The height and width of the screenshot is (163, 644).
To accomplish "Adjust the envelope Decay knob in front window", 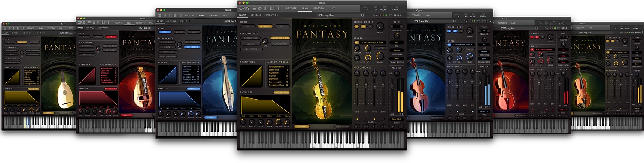I will pos(269,122).
